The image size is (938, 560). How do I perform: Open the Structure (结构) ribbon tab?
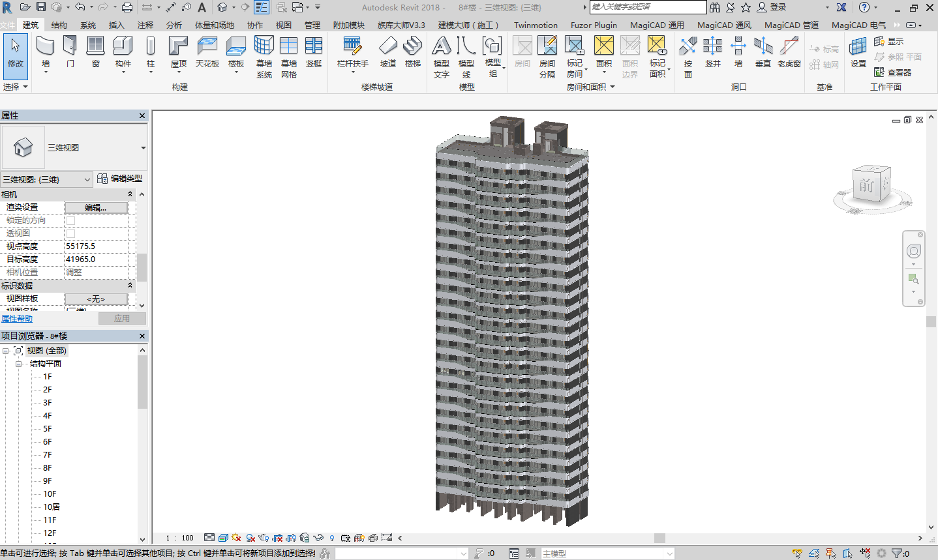(x=59, y=25)
